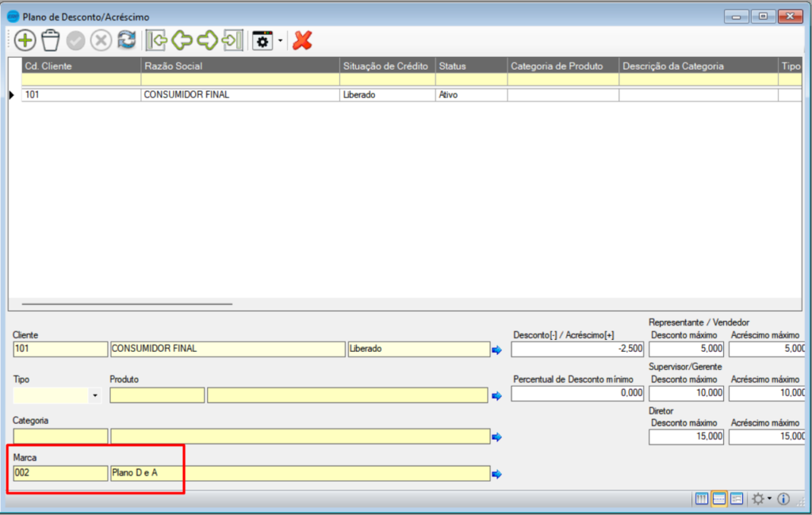
Task: Click the Situação de Crédito column header
Action: pos(388,66)
